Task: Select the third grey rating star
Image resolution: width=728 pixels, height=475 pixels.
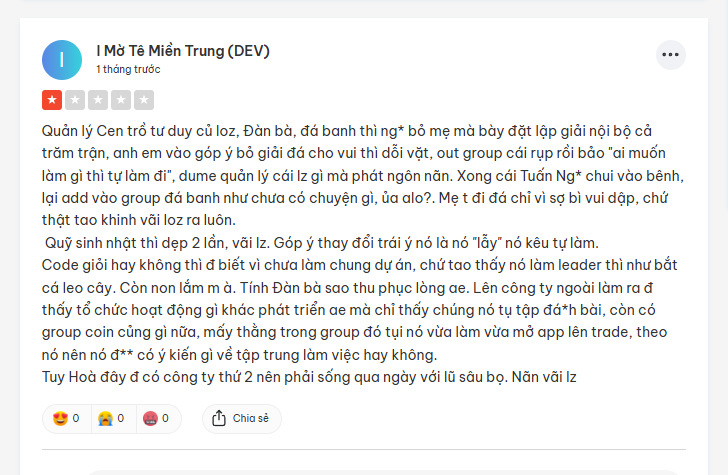Action: coord(98,100)
